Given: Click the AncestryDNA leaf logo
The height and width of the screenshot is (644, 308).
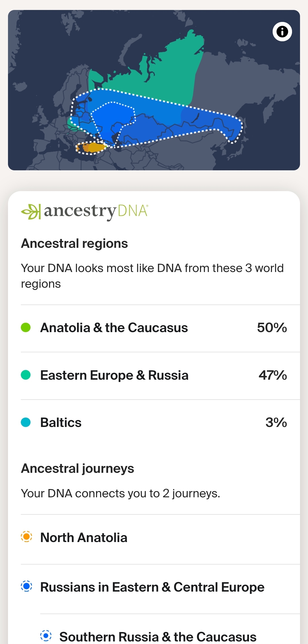Looking at the screenshot, I should tap(31, 212).
